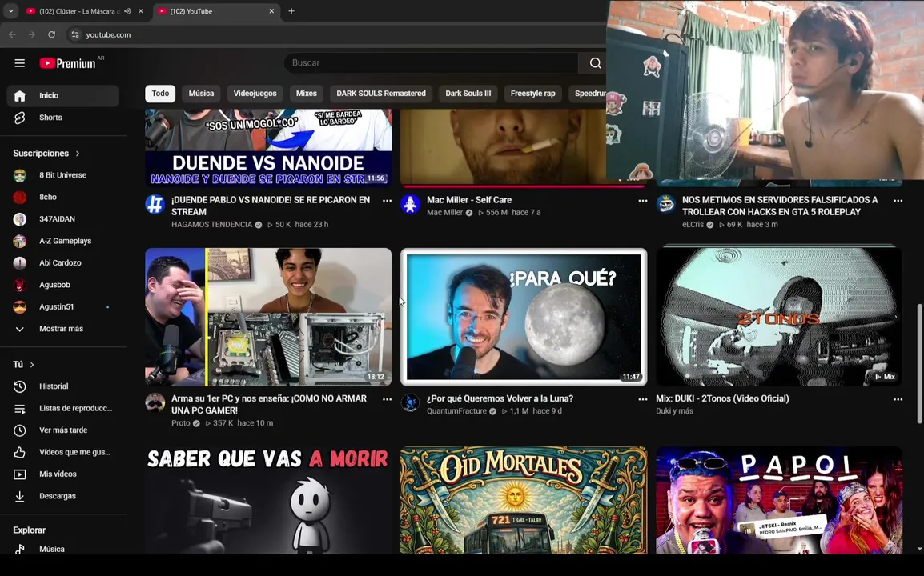Open the Abi Cardozo subscription

pos(62,262)
